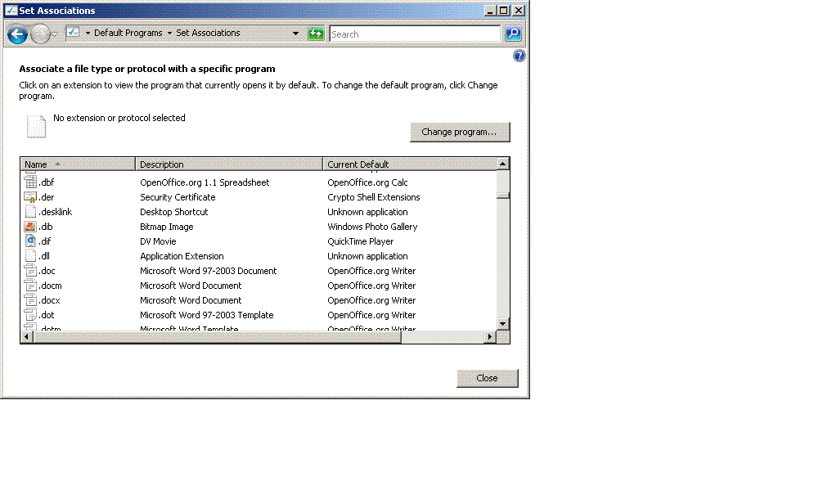The height and width of the screenshot is (504, 832).
Task: Open Help via blue question mark
Action: pos(519,56)
